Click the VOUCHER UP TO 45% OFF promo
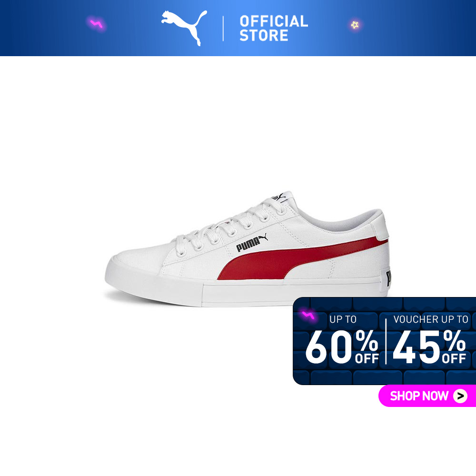This screenshot has height=476, width=476. 429,340
